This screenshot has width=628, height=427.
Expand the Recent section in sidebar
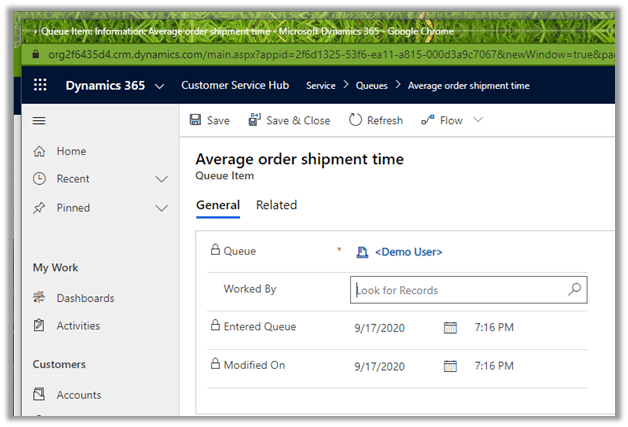pos(162,179)
